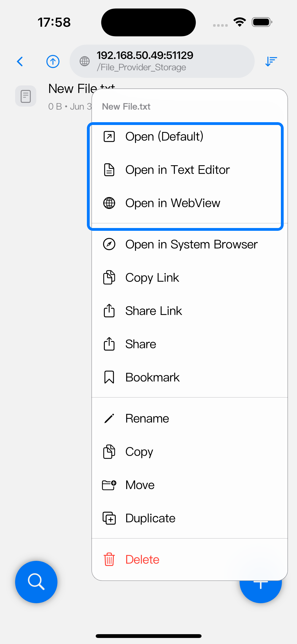Choose Open (Default) from the menu

coord(189,137)
